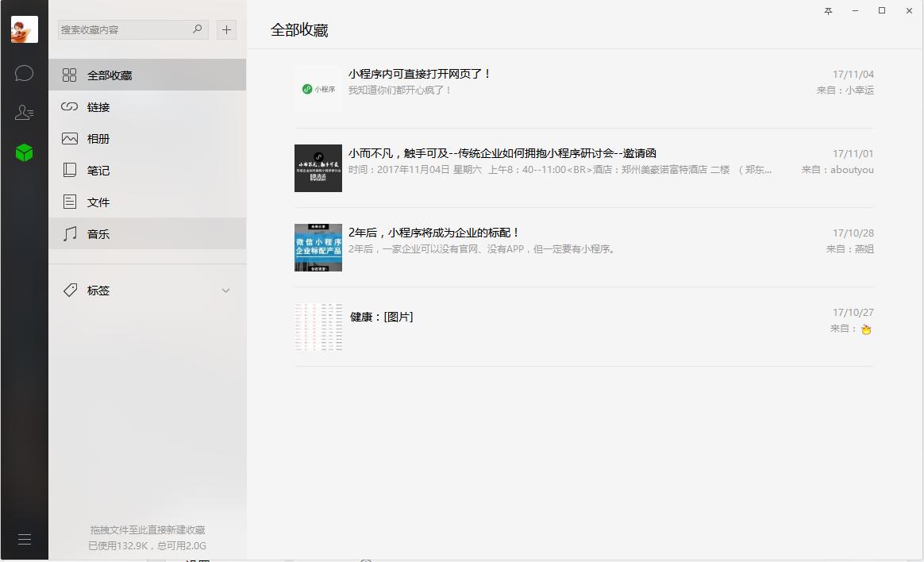This screenshot has height=562, width=924.
Task: Select the green Favorites cube icon
Action: point(24,152)
